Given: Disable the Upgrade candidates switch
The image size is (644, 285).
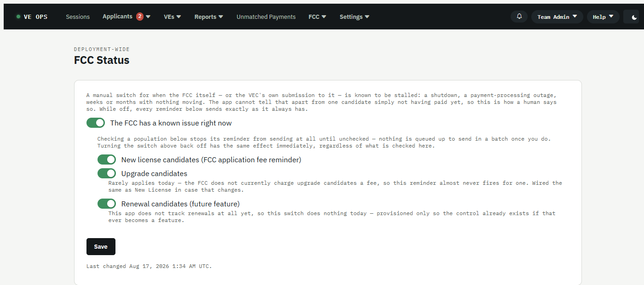Looking at the screenshot, I should 107,173.
